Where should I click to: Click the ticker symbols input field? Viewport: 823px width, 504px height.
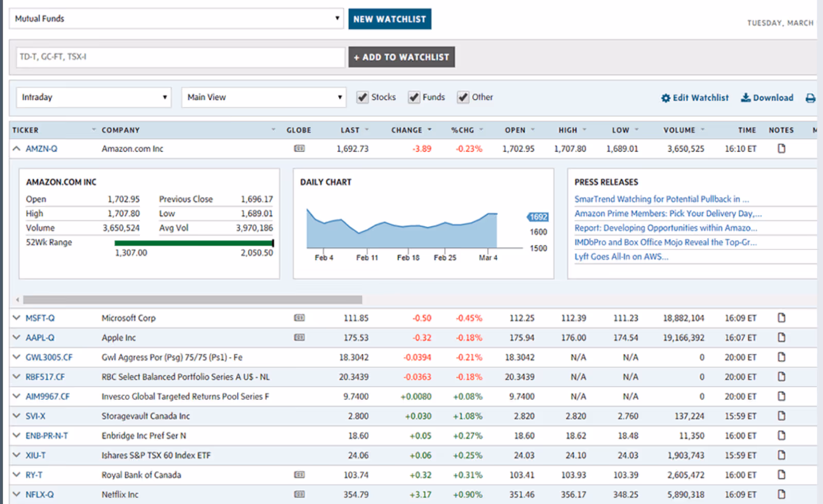180,57
